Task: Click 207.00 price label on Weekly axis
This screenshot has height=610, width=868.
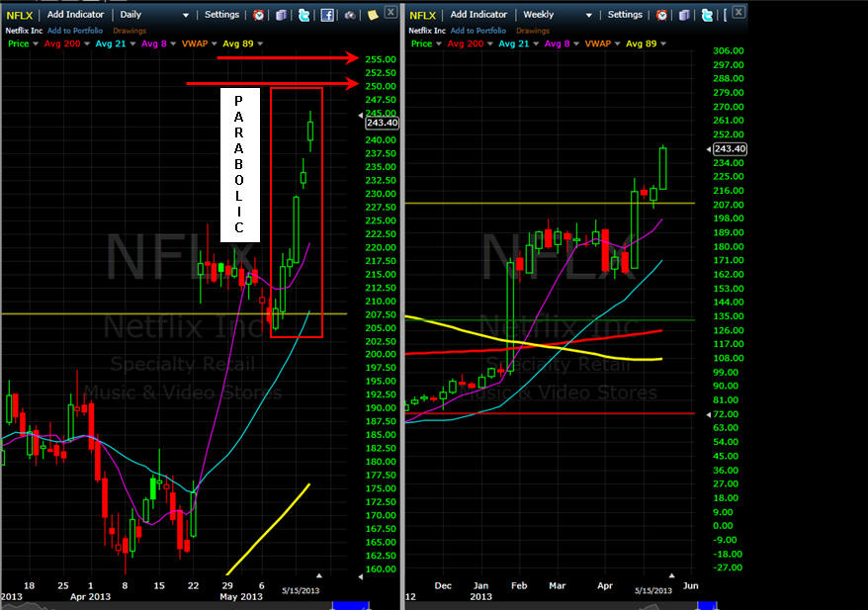Action: coord(728,205)
